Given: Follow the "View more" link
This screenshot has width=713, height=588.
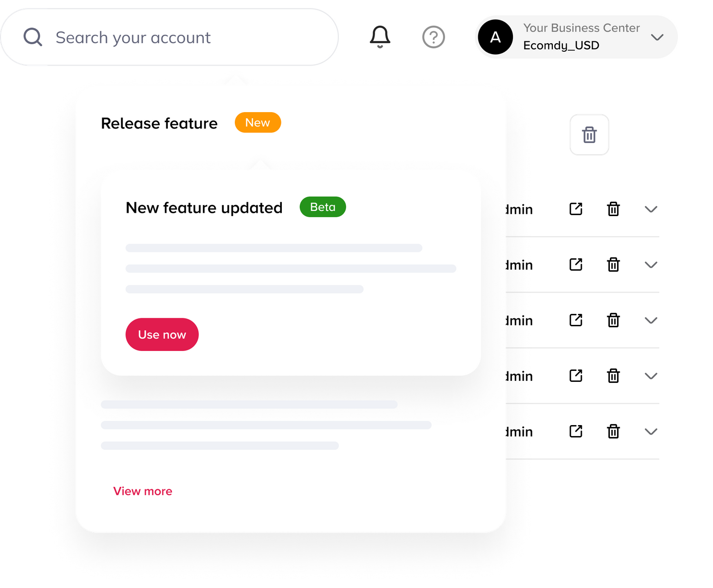Looking at the screenshot, I should coord(143,491).
